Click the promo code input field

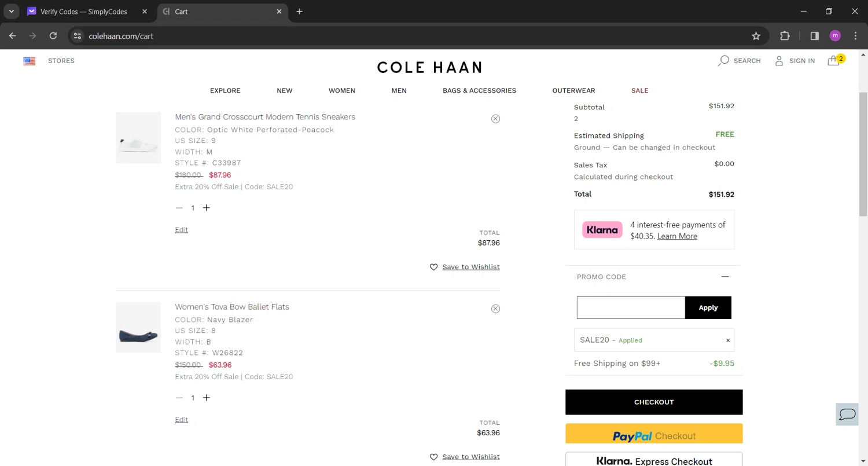click(631, 308)
